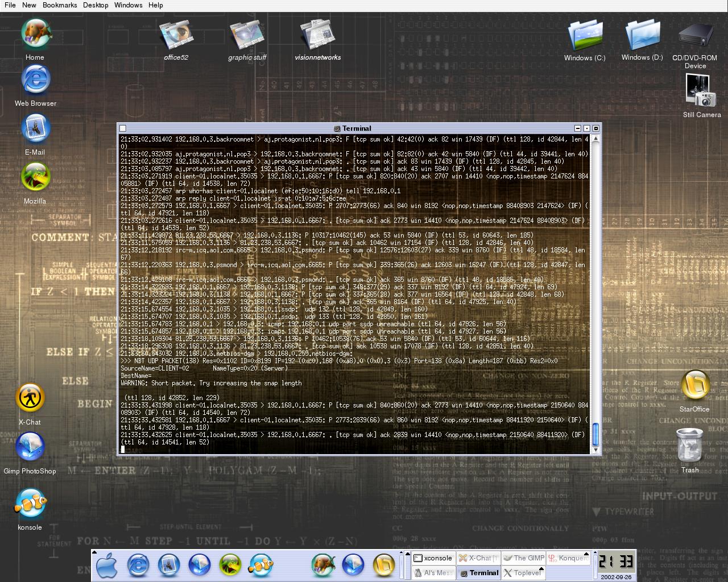The height and width of the screenshot is (582, 728).
Task: Click the 'WARNING: Short packet' line in Terminal
Action: [x=211, y=383]
